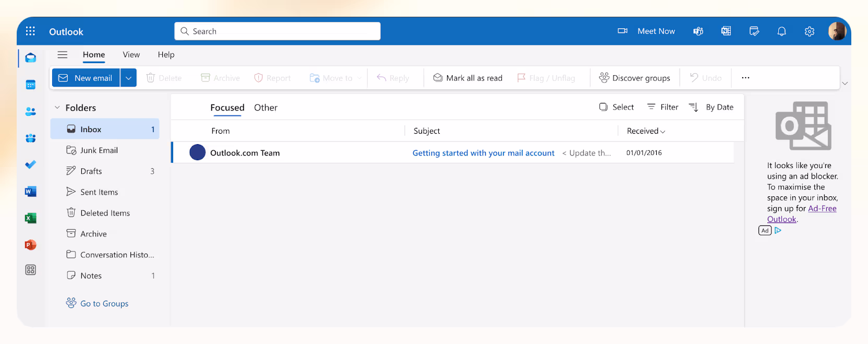The width and height of the screenshot is (868, 344).
Task: Click Discover groups
Action: click(x=635, y=78)
